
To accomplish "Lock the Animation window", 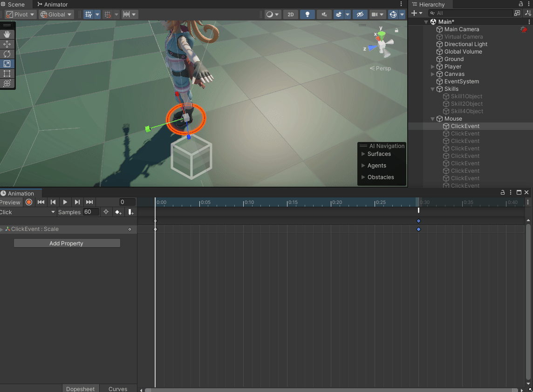I will 502,193.
